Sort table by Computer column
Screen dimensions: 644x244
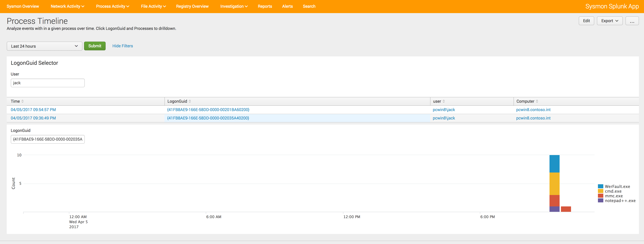(x=527, y=101)
